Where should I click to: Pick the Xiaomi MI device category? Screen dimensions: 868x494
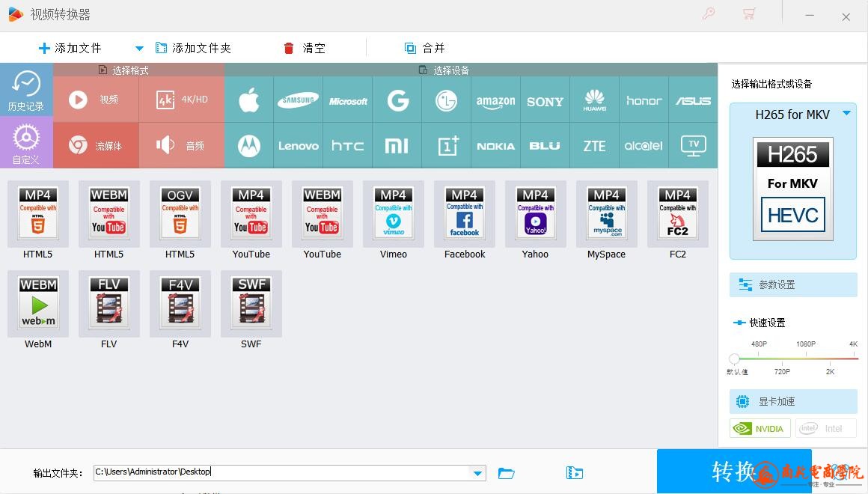tap(397, 146)
